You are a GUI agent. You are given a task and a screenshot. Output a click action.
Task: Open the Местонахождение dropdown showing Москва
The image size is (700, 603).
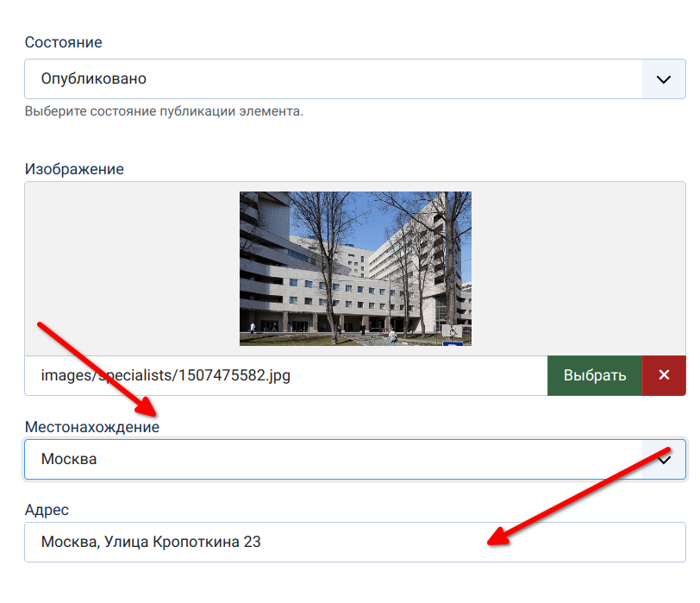(333, 459)
